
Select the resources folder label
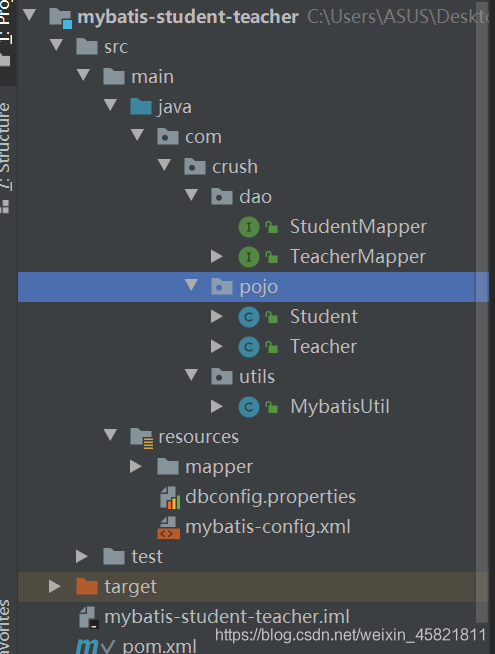pos(199,437)
